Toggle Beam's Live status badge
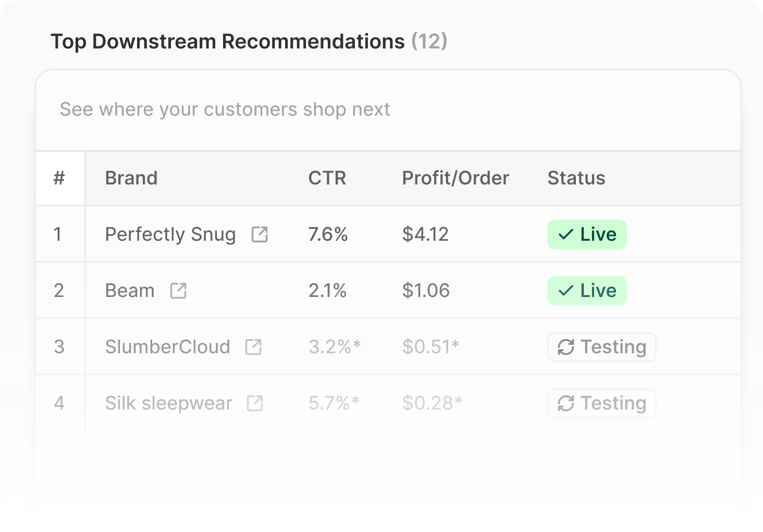 pyautogui.click(x=586, y=291)
